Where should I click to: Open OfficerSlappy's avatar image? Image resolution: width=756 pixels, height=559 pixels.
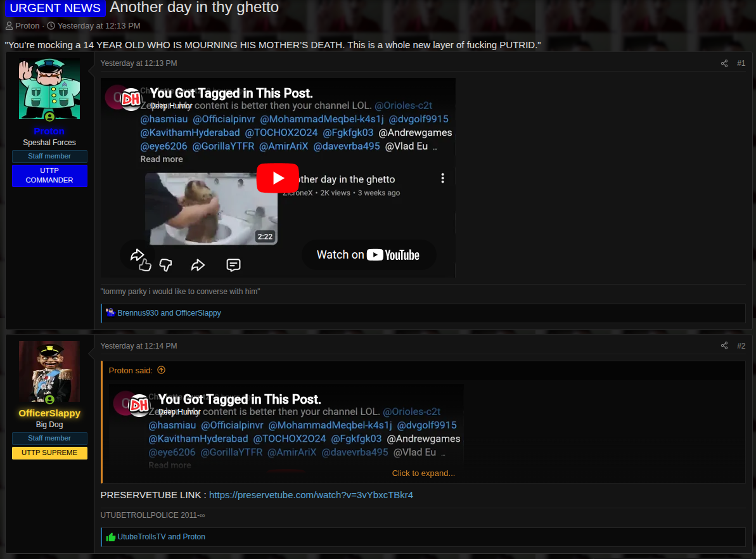[49, 371]
